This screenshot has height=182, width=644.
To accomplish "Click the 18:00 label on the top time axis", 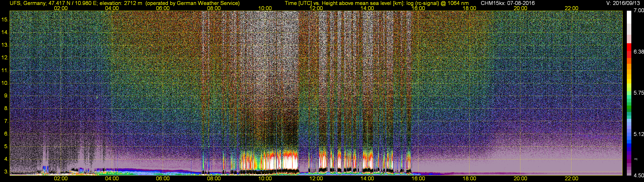I will pyautogui.click(x=469, y=8).
